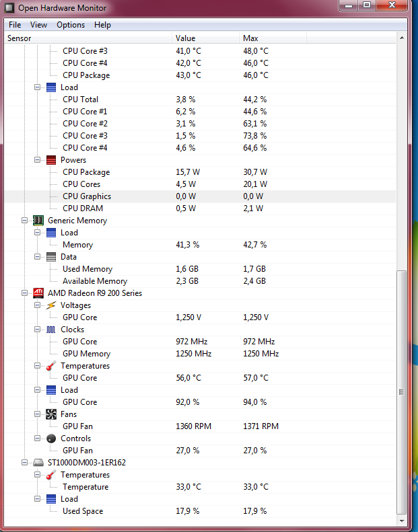This screenshot has height=532, width=418.
Task: Select the CPU Total load row
Action: pyautogui.click(x=200, y=100)
